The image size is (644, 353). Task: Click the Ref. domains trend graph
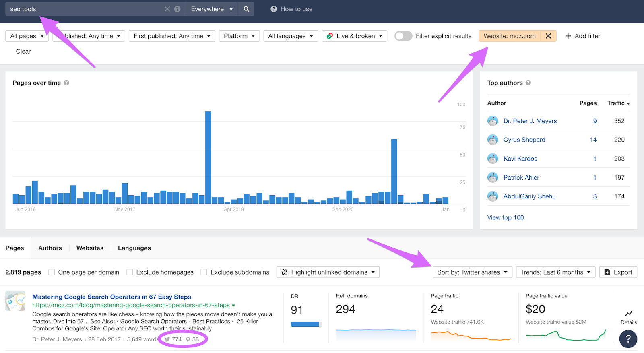pos(376,335)
